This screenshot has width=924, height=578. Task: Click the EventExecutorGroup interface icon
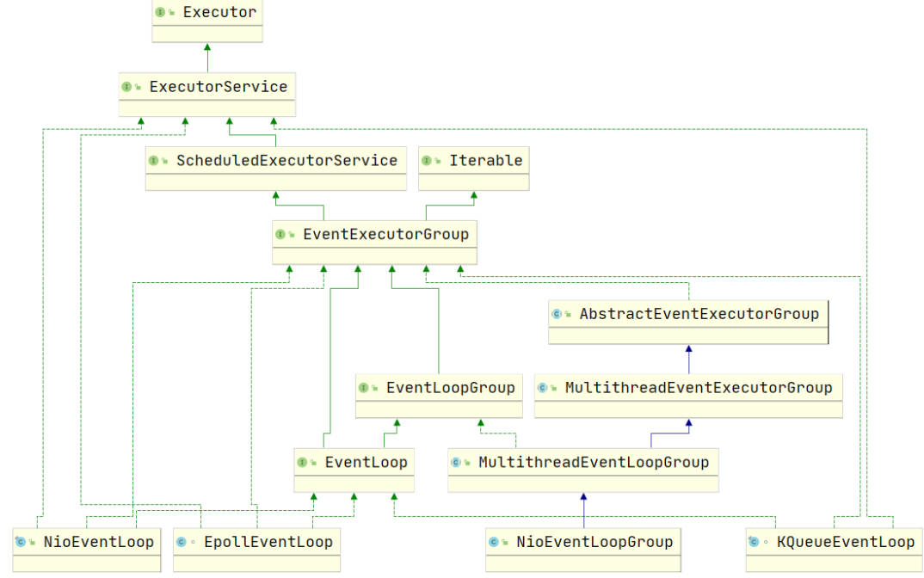click(x=281, y=234)
